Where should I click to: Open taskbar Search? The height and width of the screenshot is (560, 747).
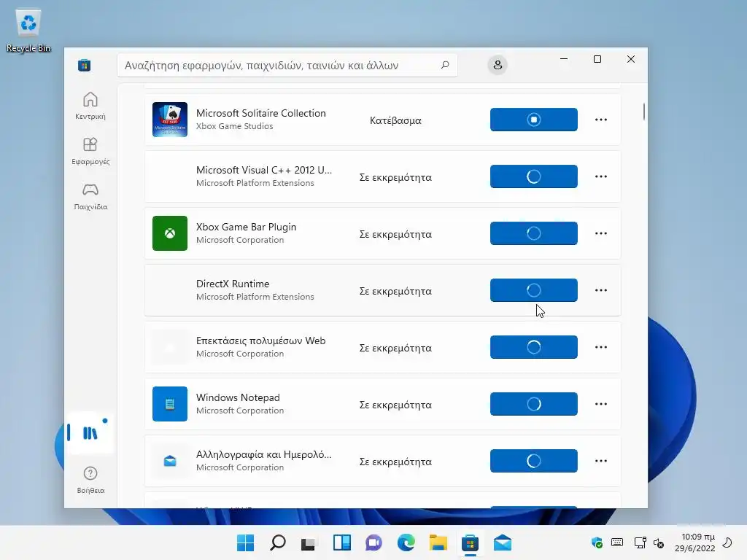(278, 542)
